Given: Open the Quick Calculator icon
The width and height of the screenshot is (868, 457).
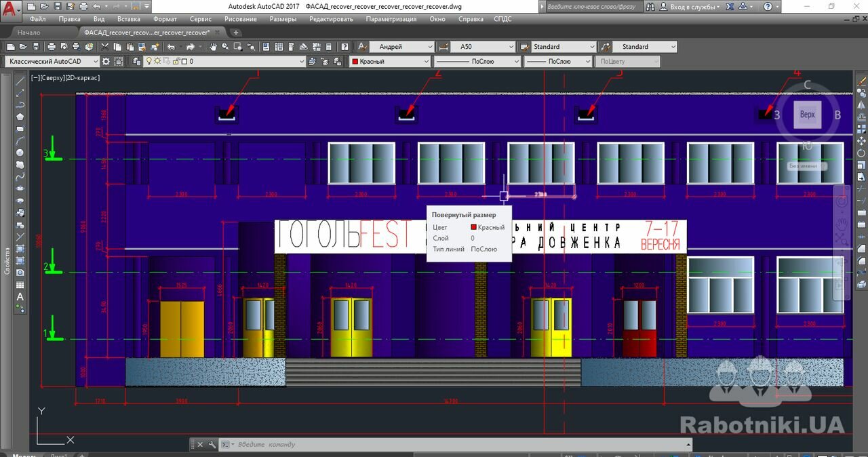Looking at the screenshot, I should 328,47.
